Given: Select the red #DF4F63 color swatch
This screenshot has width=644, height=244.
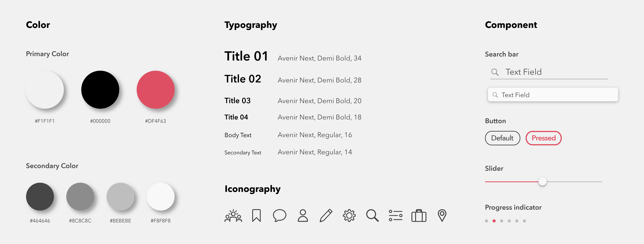Looking at the screenshot, I should pyautogui.click(x=156, y=90).
